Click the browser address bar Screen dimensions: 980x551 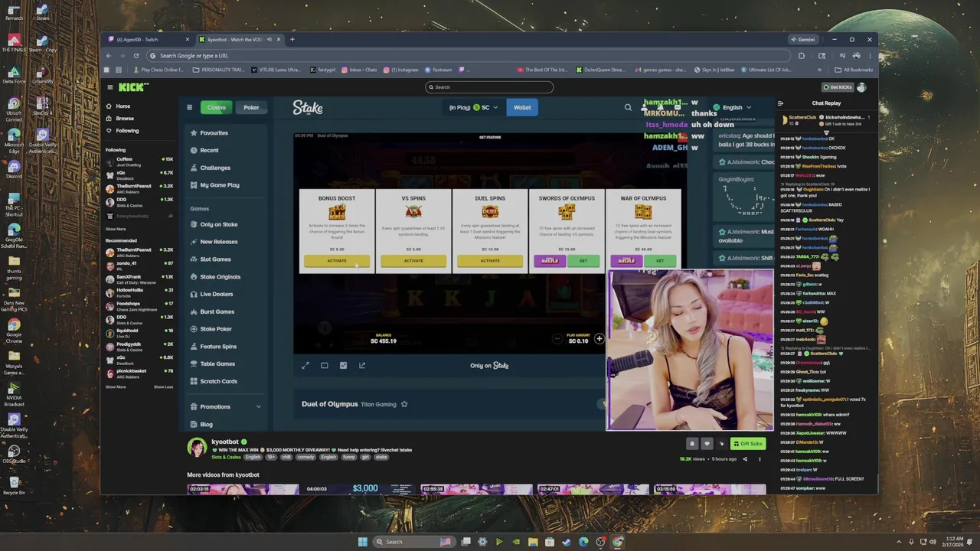(x=469, y=56)
